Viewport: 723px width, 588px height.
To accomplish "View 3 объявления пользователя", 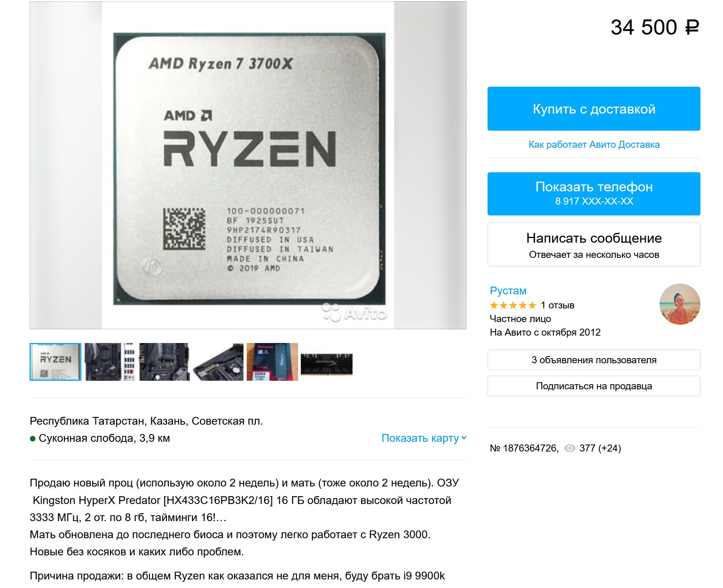I will (x=594, y=360).
